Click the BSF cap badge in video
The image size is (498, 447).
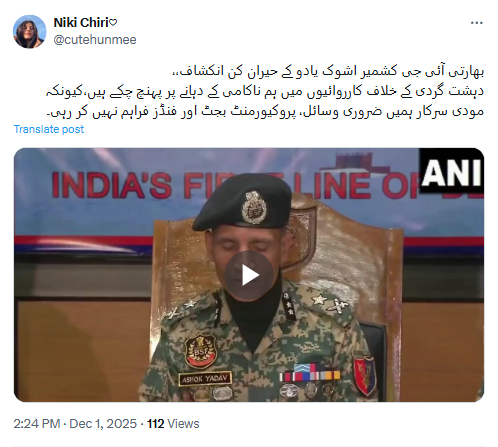tap(255, 207)
